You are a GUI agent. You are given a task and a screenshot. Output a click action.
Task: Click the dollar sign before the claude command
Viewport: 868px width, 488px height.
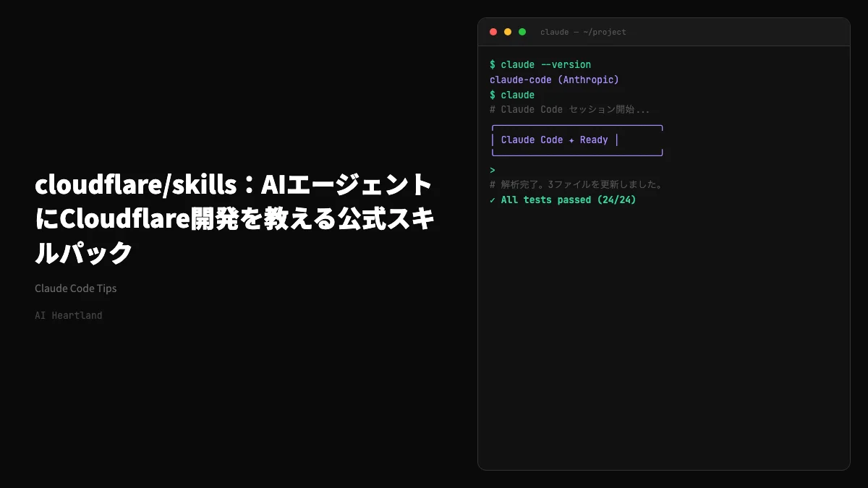pos(493,95)
